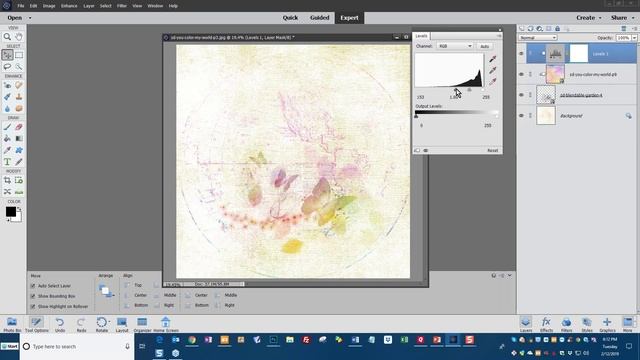640x360 pixels.
Task: Open the Graphics panel button
Action: [x=607, y=324]
